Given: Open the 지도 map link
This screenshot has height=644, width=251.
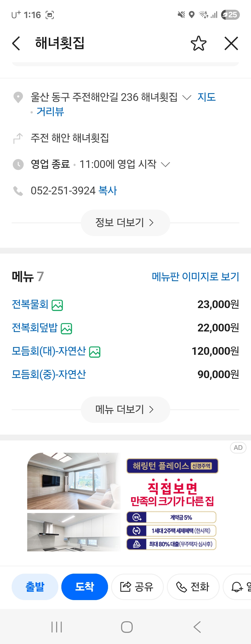Looking at the screenshot, I should point(207,97).
